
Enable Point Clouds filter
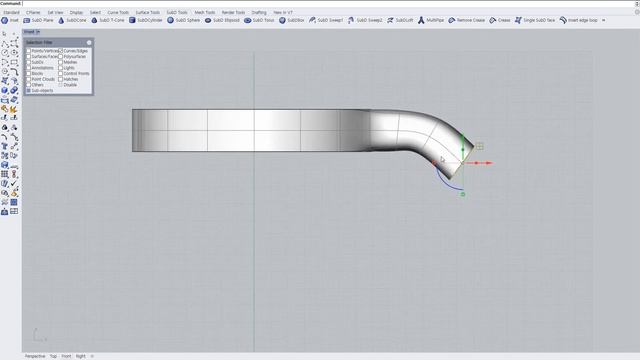29,79
